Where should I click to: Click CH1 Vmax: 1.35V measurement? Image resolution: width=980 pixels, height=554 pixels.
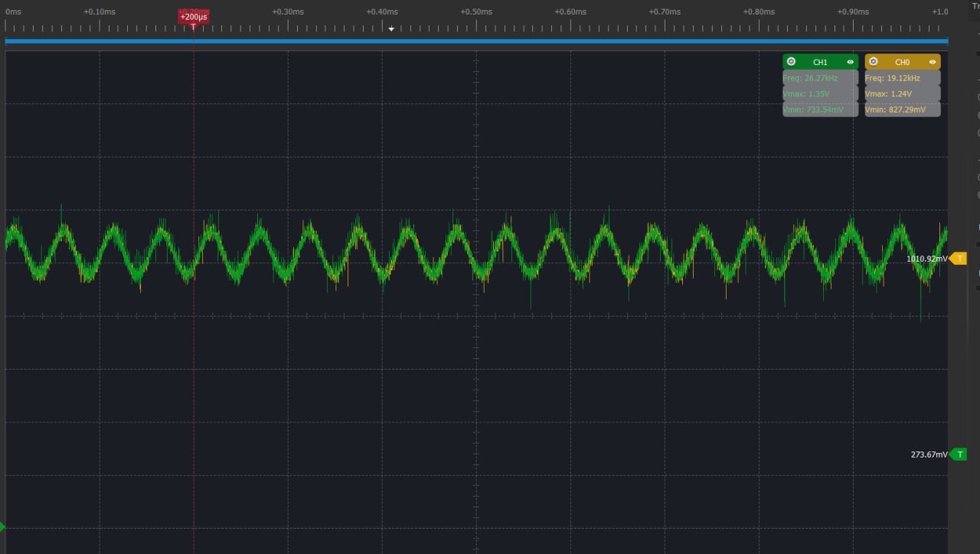coord(820,94)
